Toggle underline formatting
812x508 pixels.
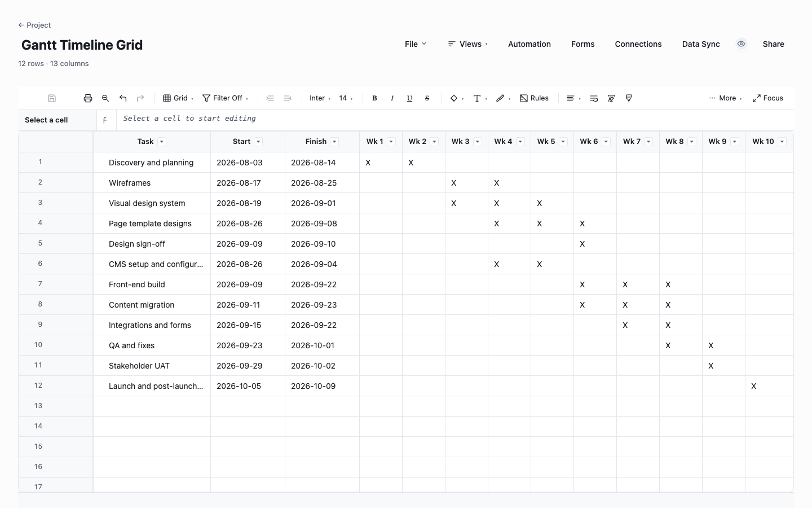coord(409,98)
